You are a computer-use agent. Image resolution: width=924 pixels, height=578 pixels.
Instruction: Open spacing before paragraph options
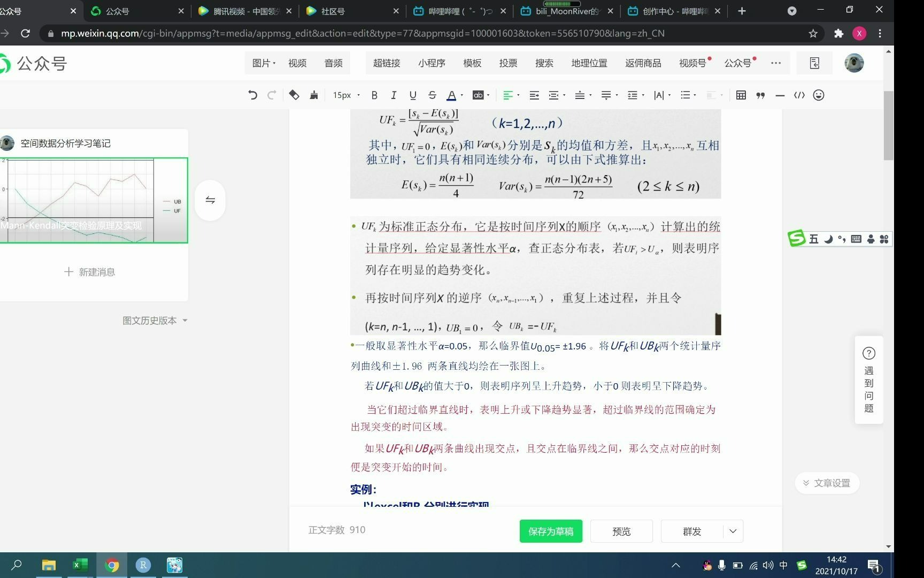[583, 95]
